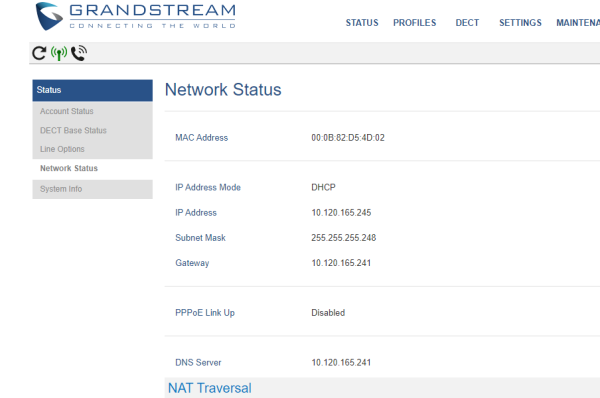
Task: Open System Info in sidebar
Action: [x=61, y=189]
